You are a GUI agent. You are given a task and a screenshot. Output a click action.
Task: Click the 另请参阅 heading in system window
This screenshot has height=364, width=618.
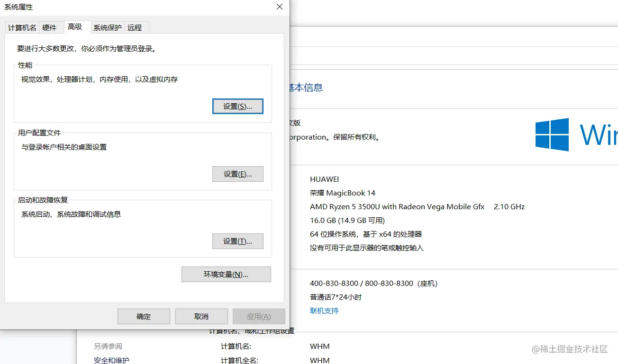(x=108, y=346)
